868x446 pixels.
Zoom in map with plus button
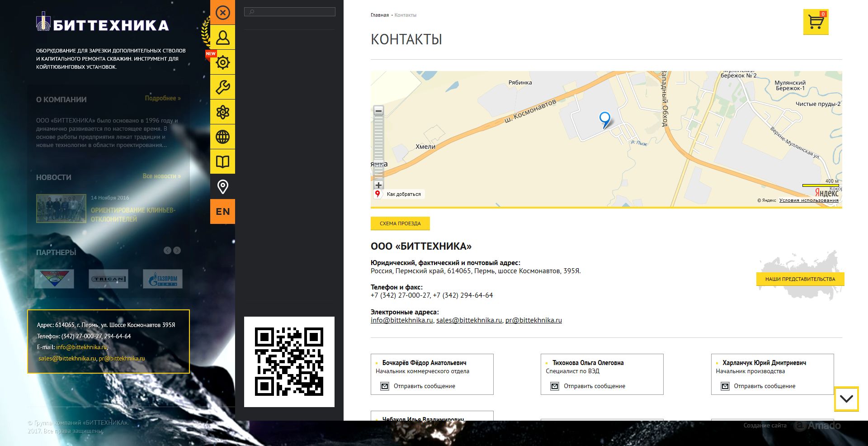click(379, 185)
